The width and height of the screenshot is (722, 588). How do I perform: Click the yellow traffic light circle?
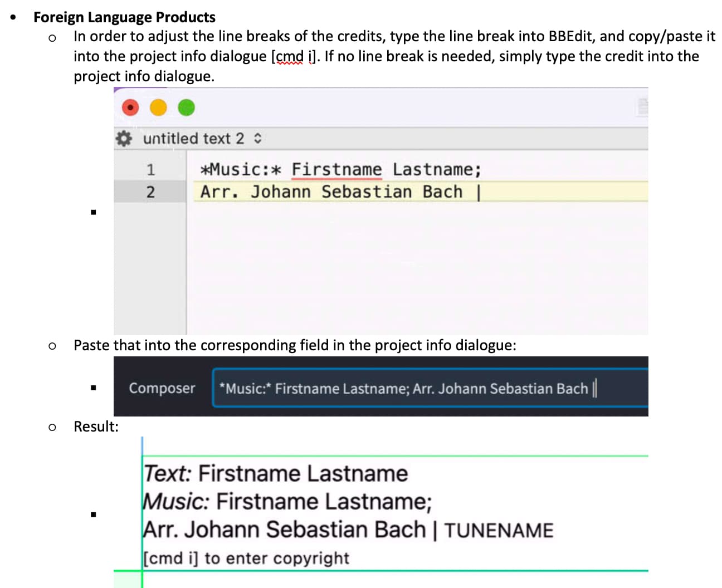click(x=159, y=107)
